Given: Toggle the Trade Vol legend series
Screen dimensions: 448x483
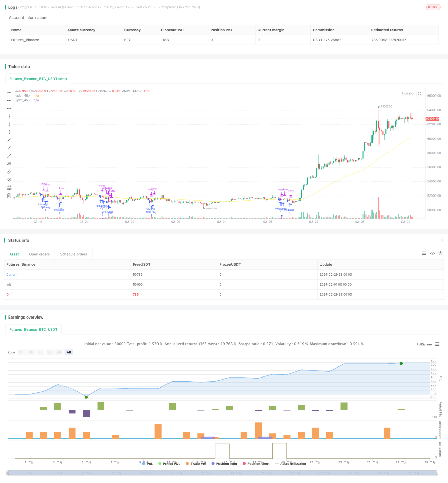Looking at the screenshot, I should 196,464.
